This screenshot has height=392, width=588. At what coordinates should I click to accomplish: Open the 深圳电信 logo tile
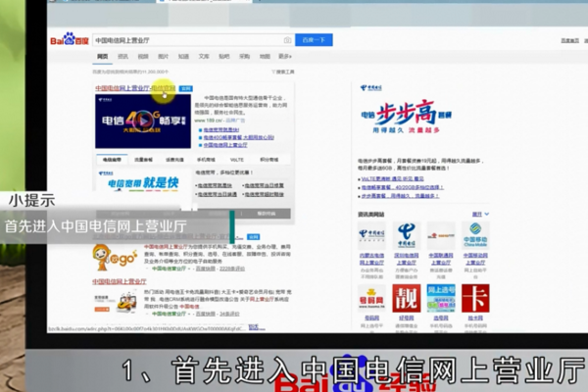[x=406, y=235]
